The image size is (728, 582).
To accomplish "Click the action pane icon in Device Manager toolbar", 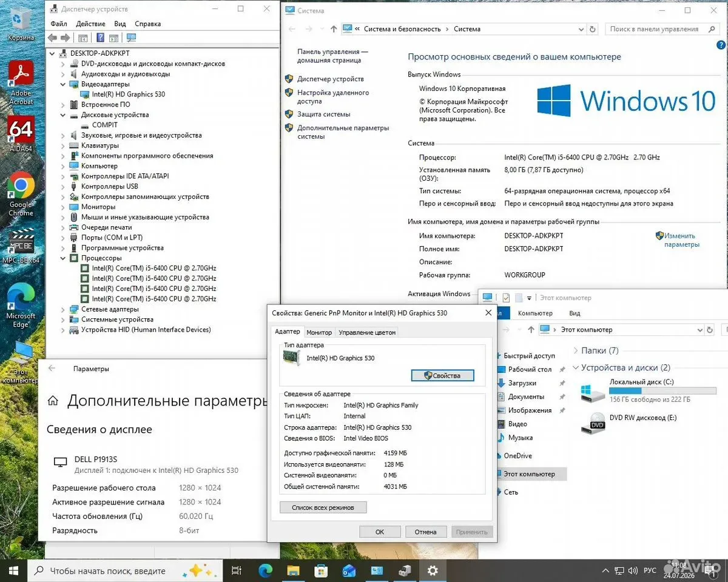I will point(113,38).
